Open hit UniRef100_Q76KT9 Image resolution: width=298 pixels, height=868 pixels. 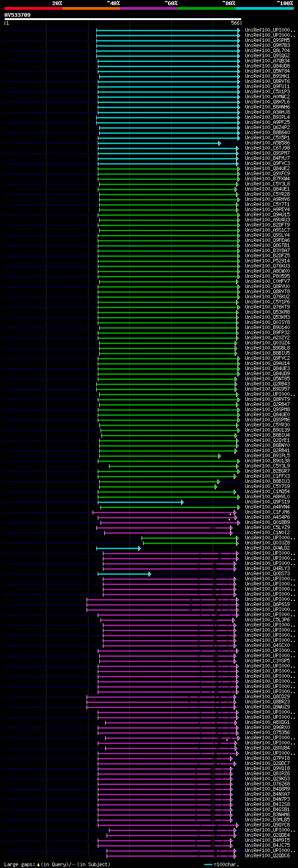267,307
